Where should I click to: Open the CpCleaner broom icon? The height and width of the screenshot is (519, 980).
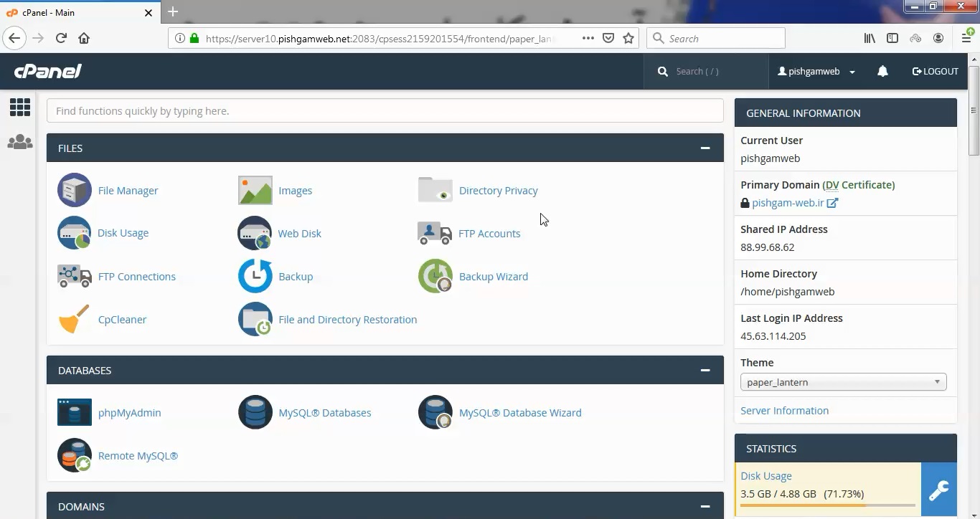pos(75,319)
